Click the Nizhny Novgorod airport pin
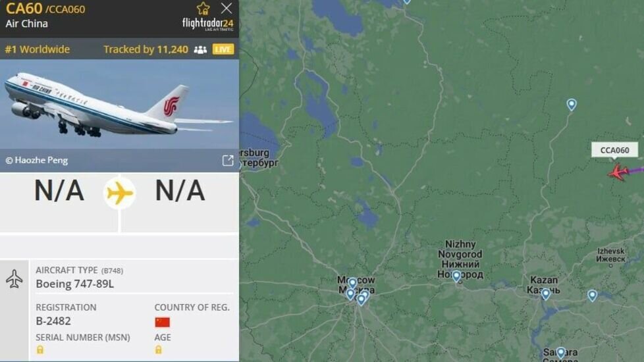644x362 pixels. click(456, 276)
